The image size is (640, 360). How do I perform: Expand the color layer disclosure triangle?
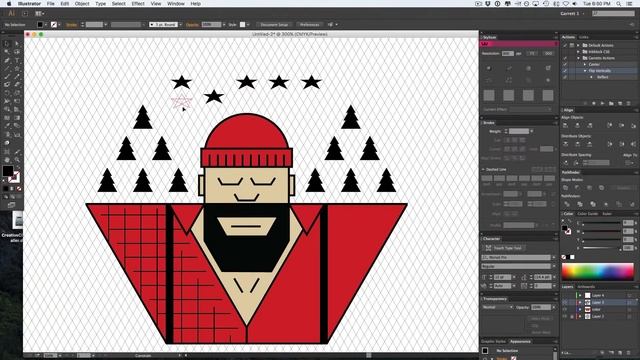[580, 309]
